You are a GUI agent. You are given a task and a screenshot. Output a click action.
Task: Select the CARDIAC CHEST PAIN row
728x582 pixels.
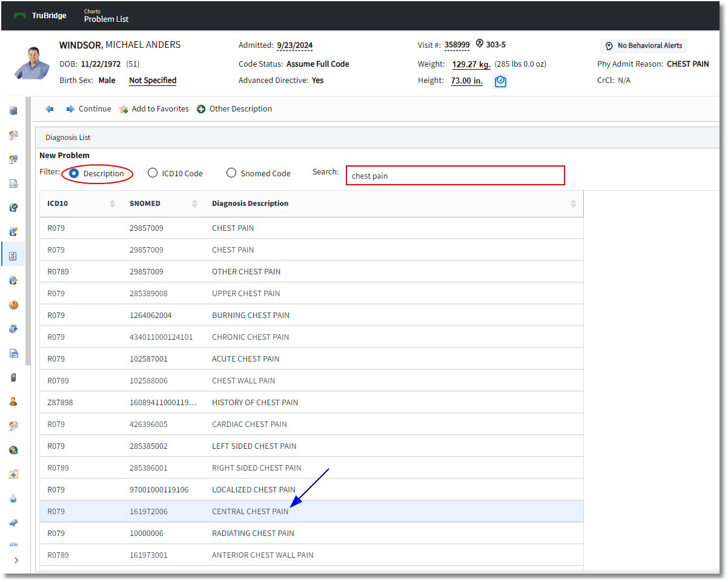tap(311, 424)
